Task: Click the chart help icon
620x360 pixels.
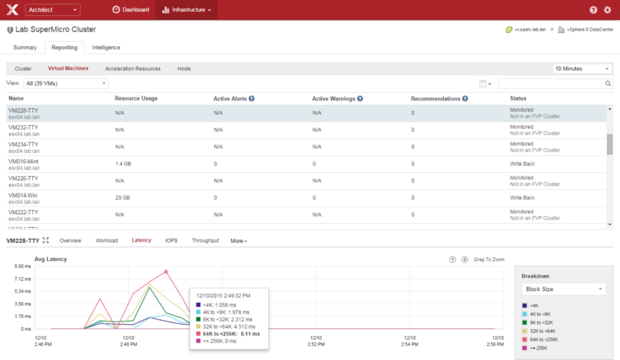Action: (452, 260)
